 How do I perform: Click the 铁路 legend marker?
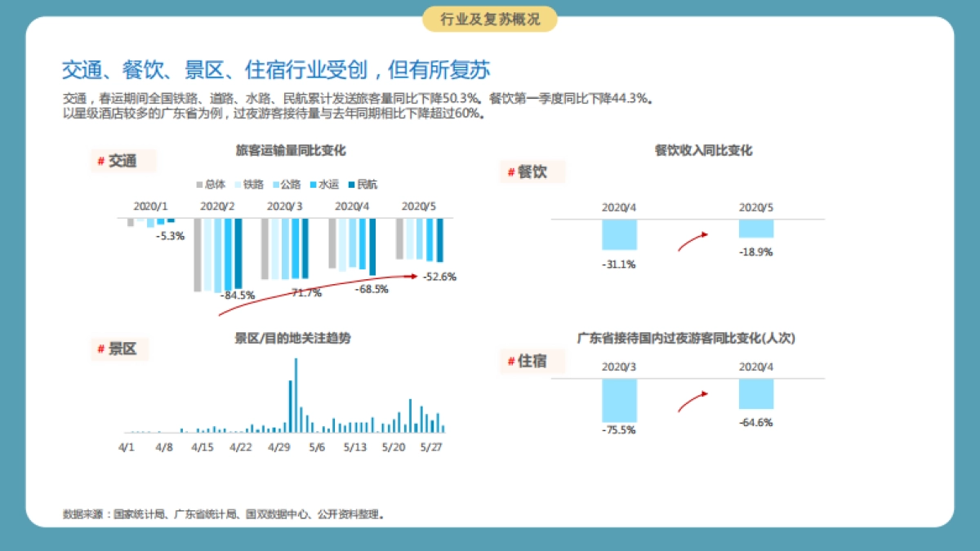coord(237,184)
